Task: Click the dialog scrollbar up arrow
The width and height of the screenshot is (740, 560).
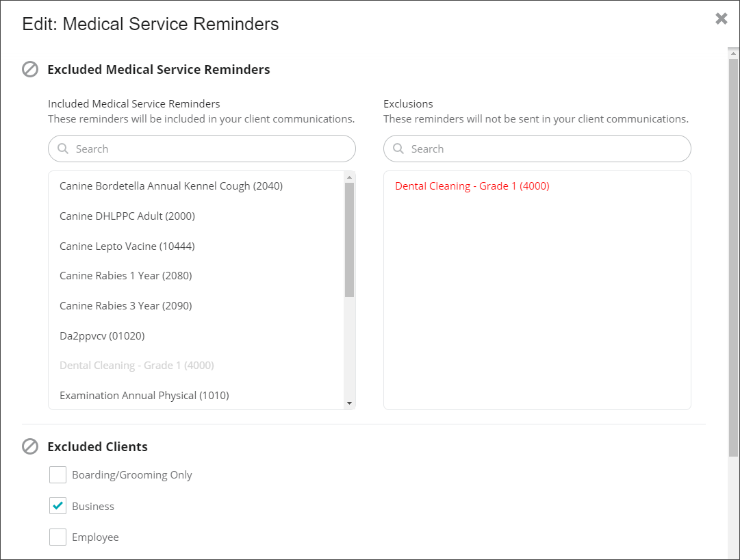Action: pyautogui.click(x=733, y=53)
